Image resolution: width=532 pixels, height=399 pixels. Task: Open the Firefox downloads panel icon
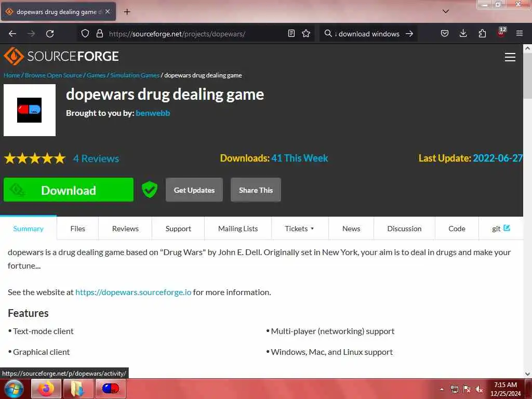click(463, 33)
